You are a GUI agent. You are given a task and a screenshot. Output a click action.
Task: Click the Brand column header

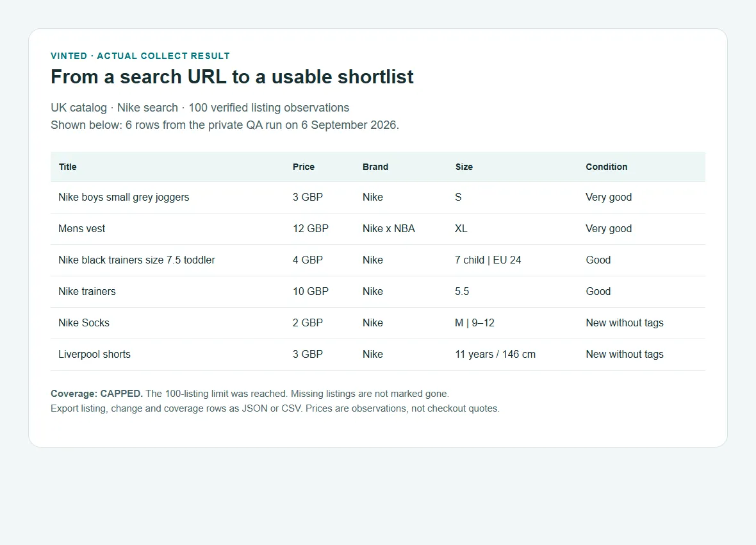pos(375,167)
